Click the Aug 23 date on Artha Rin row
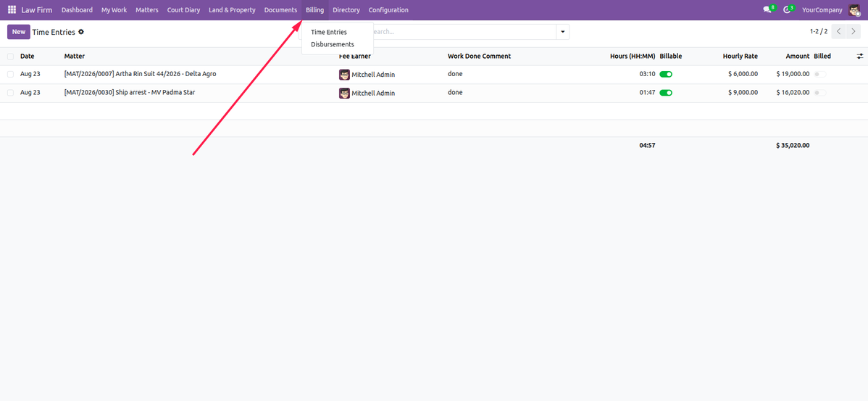 click(x=30, y=74)
